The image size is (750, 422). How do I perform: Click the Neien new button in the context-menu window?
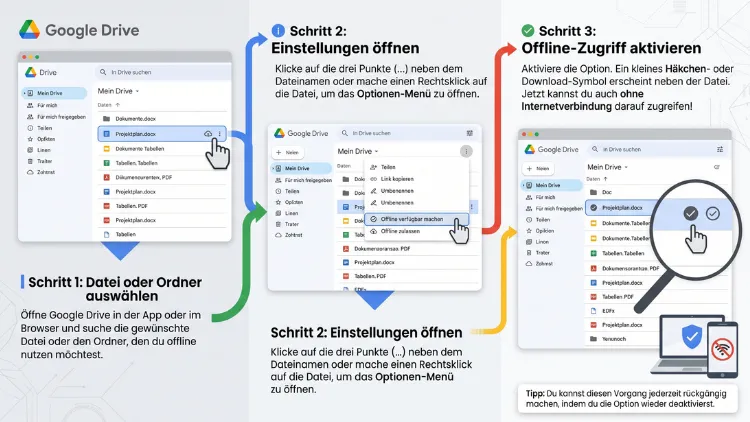tap(288, 153)
